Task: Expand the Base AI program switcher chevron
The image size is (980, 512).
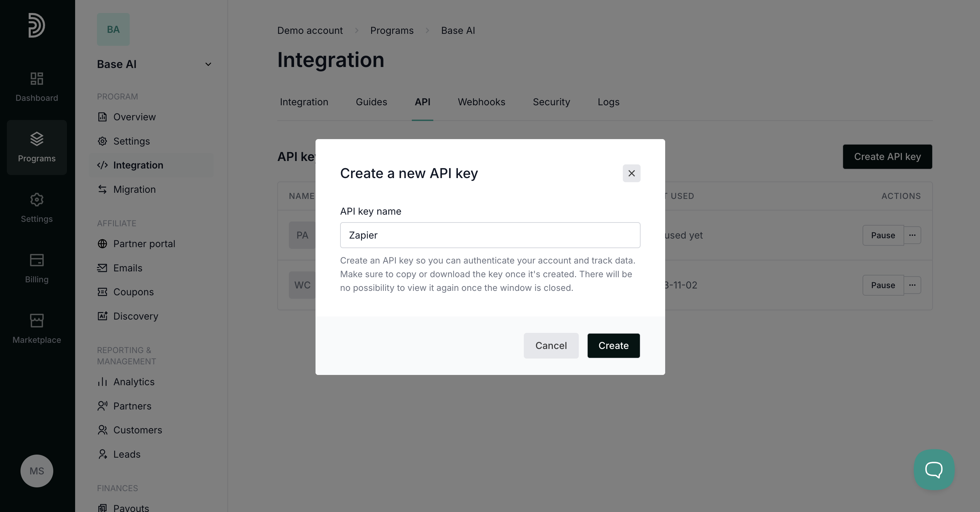Action: tap(208, 64)
